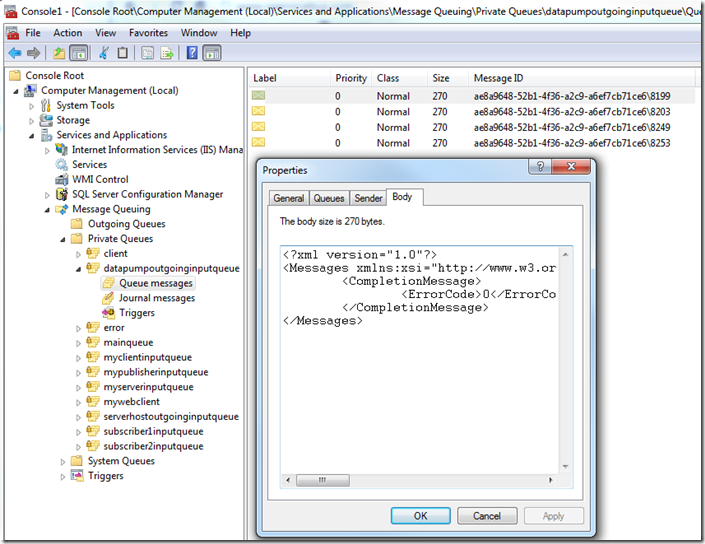The image size is (705, 544).
Task: Click the Export List toolbar icon
Action: click(167, 53)
